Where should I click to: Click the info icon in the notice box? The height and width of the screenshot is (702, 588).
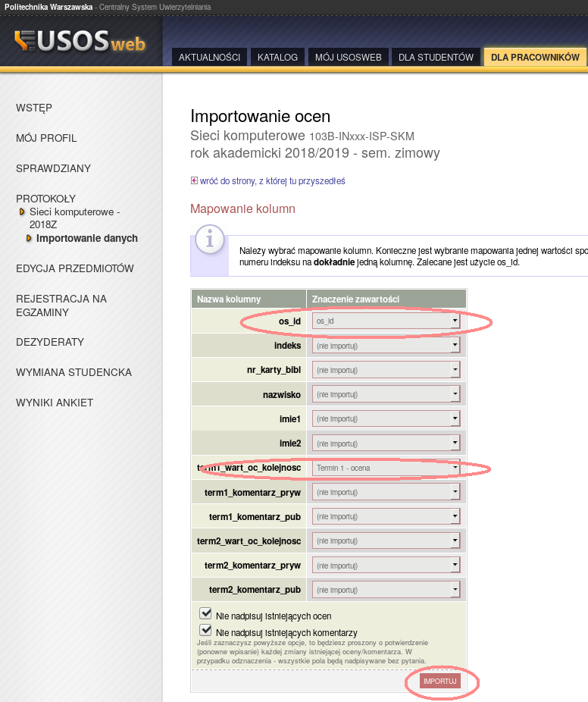(x=209, y=239)
